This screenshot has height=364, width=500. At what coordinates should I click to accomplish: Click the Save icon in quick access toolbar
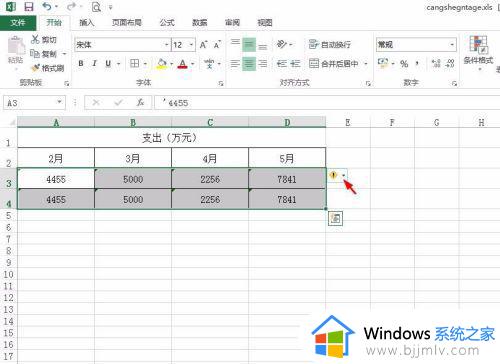[x=29, y=6]
